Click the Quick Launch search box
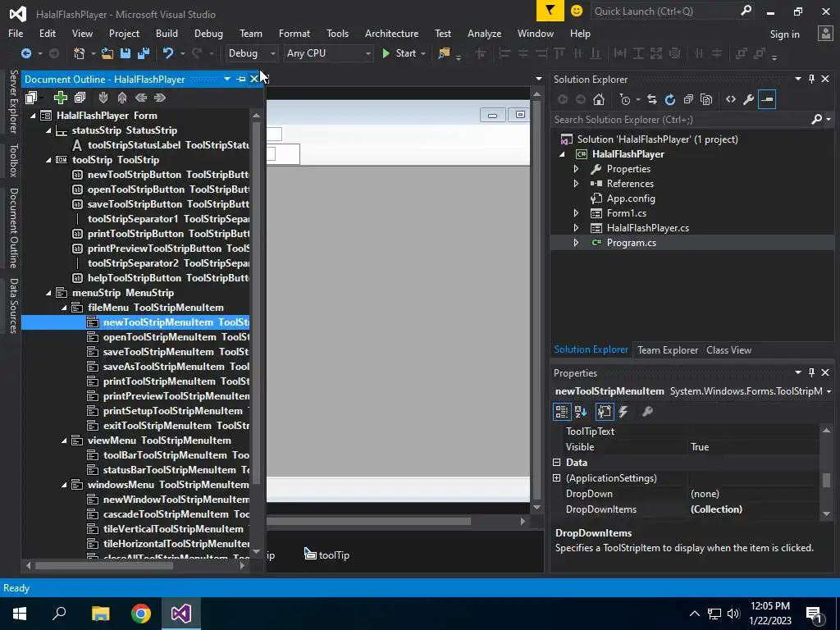The height and width of the screenshot is (630, 840). pyautogui.click(x=672, y=11)
